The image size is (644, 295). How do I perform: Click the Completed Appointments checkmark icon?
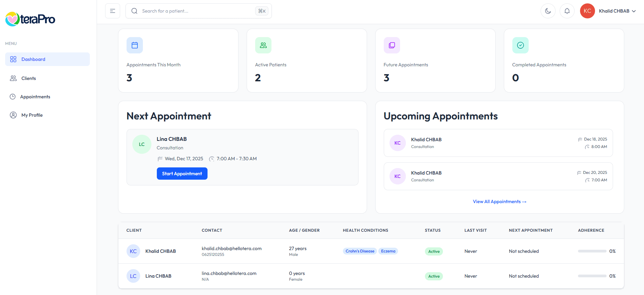click(521, 45)
